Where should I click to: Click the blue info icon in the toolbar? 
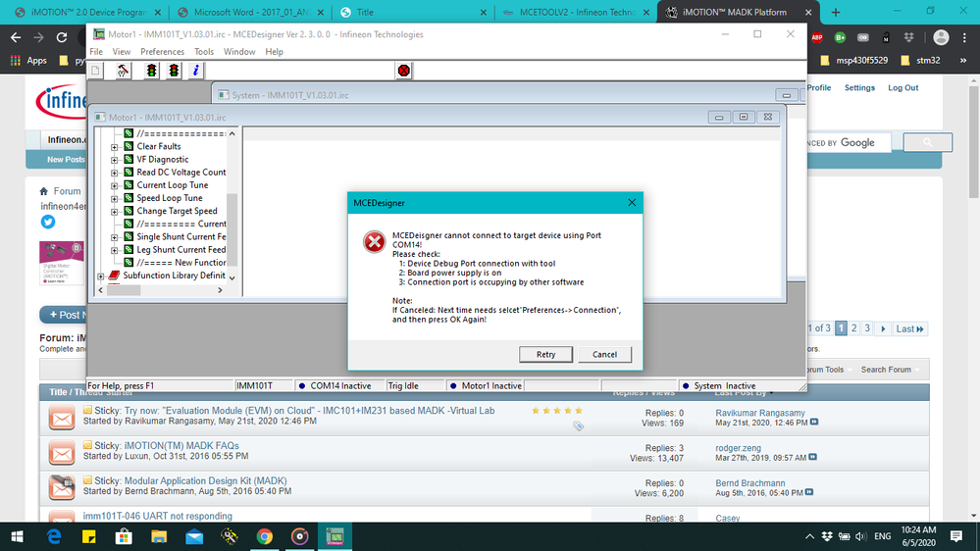click(196, 71)
